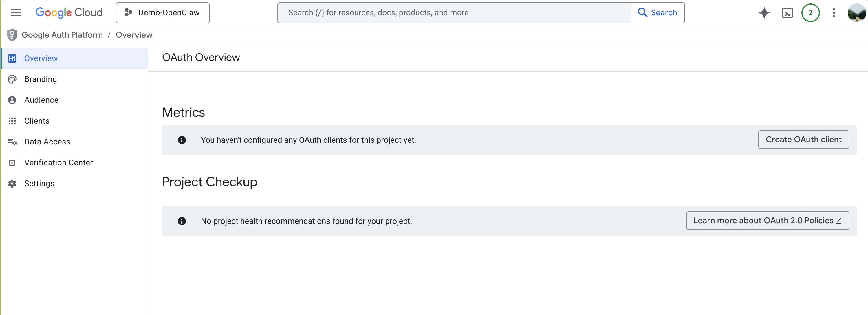The height and width of the screenshot is (315, 868).
Task: Open the Google Auth Platform shield icon
Action: (12, 34)
